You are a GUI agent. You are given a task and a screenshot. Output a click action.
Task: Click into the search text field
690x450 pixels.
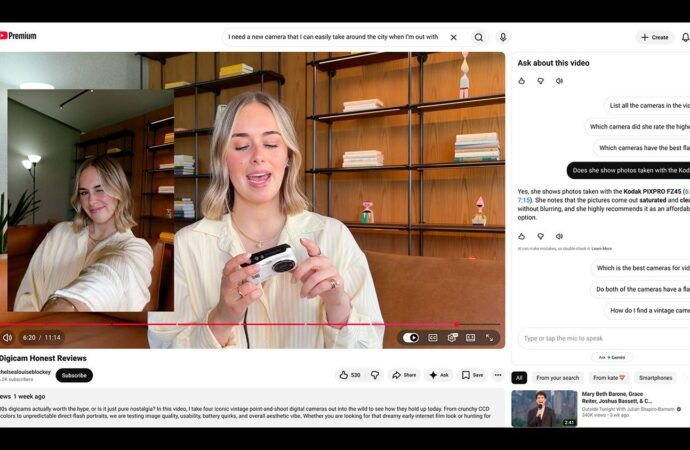[333, 37]
